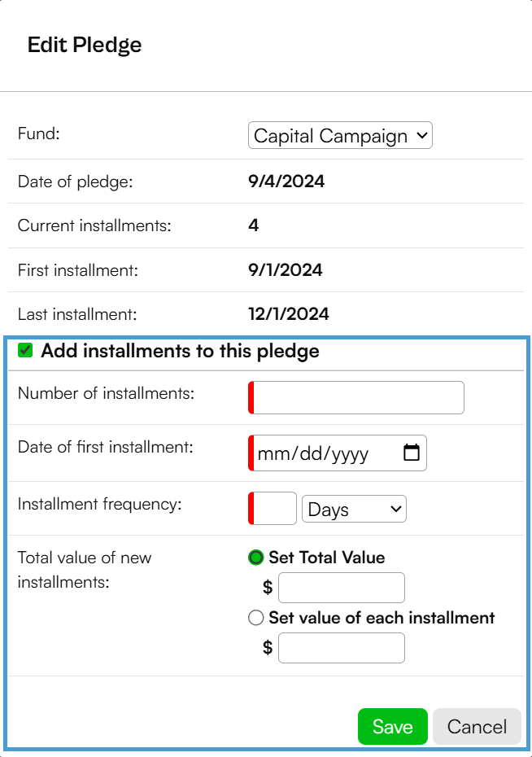The height and width of the screenshot is (757, 532).
Task: Click the dollar field under Set Total Value
Action: pyautogui.click(x=342, y=588)
